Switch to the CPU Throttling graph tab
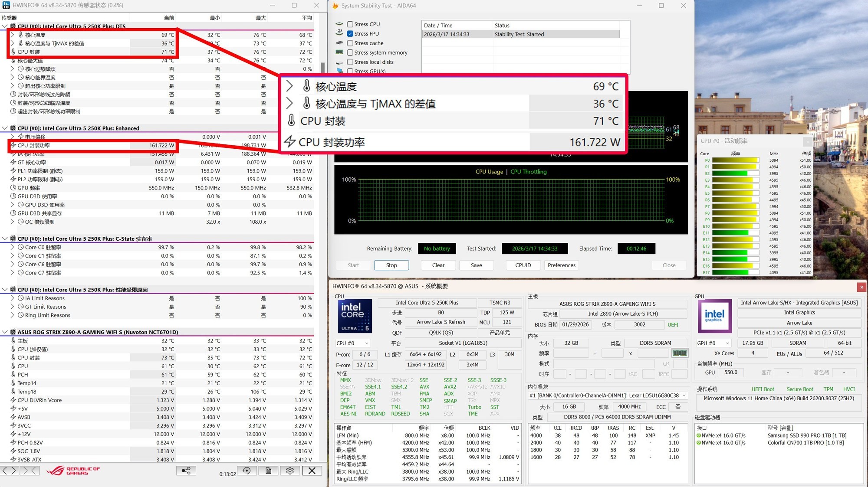Screen dimensions: 868x487 [528, 172]
